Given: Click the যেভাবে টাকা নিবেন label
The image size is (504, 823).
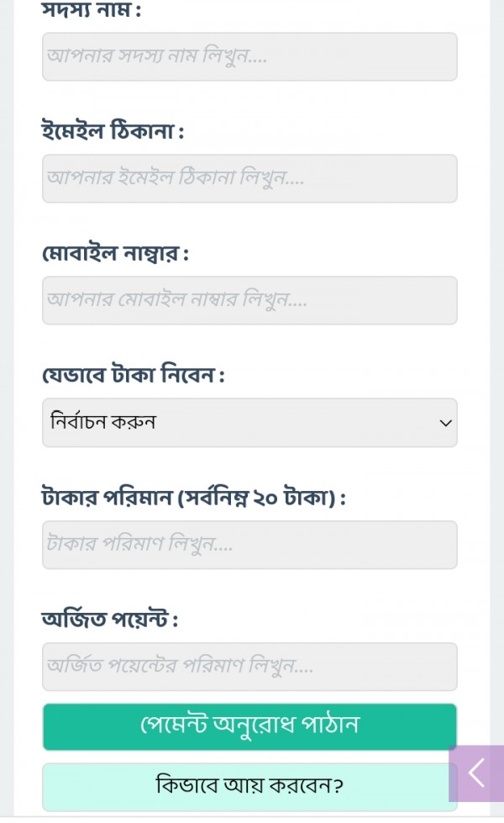Looking at the screenshot, I should click(134, 376).
